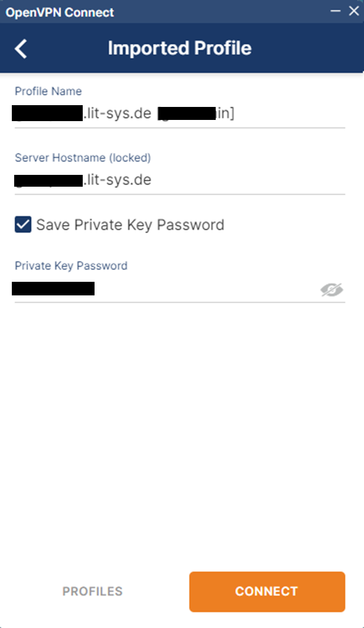Switch to the profiles overview
364x628 pixels.
92,591
